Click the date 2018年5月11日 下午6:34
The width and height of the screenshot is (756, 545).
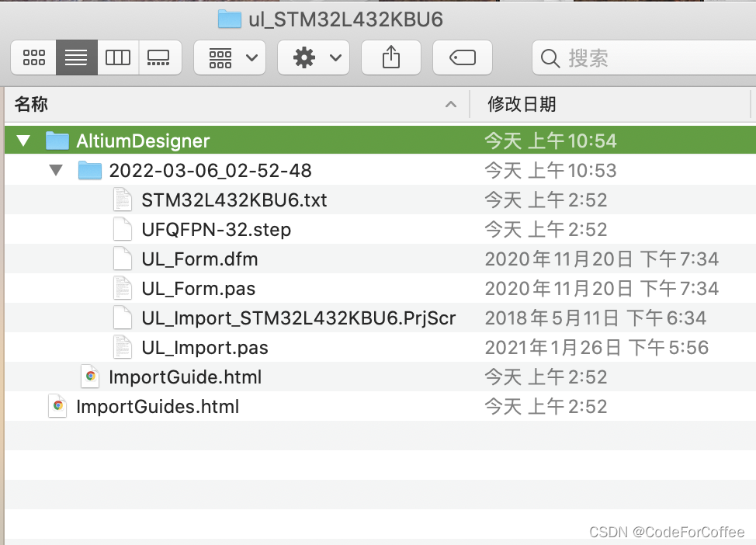point(595,318)
